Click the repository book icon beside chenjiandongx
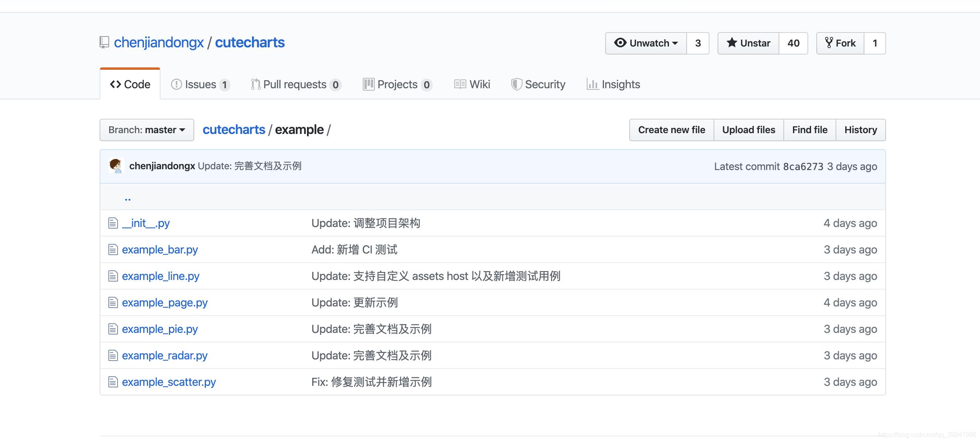The image size is (980, 442). pos(104,43)
